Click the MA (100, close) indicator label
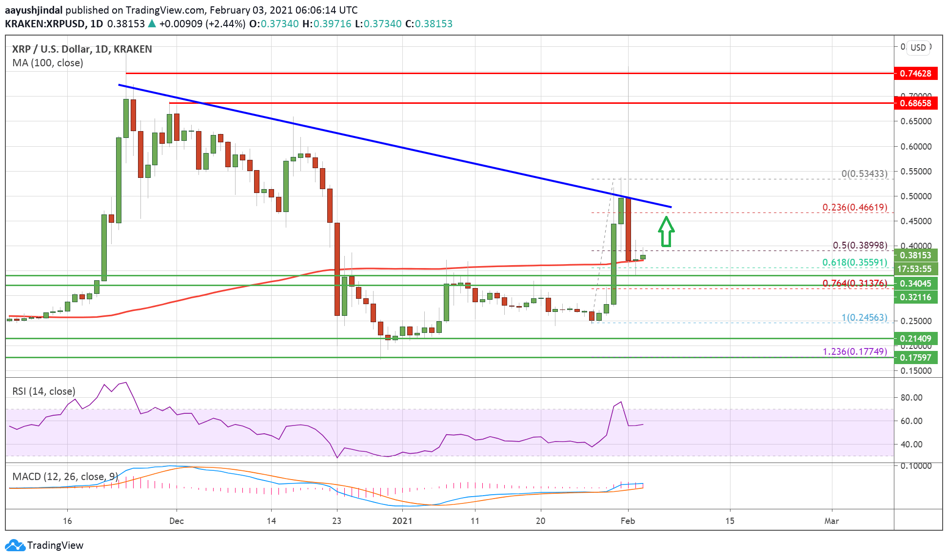This screenshot has height=560, width=948. tap(48, 63)
